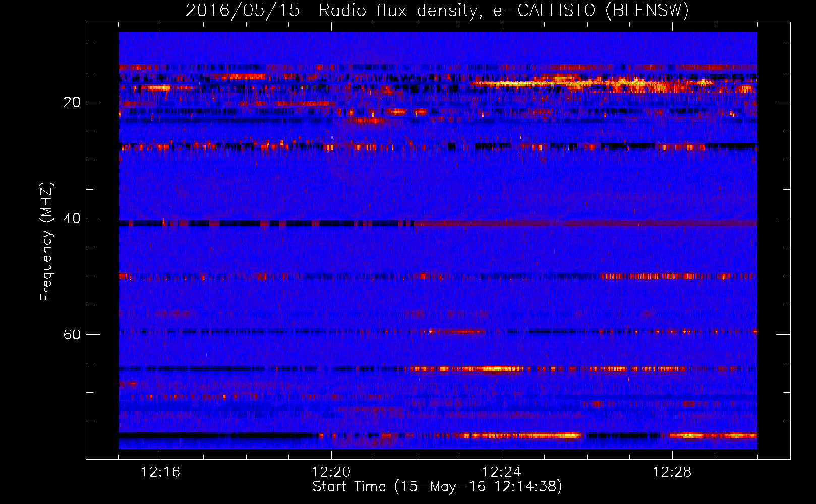
Task: Click the '12:16' time tick label
Action: pyautogui.click(x=161, y=472)
